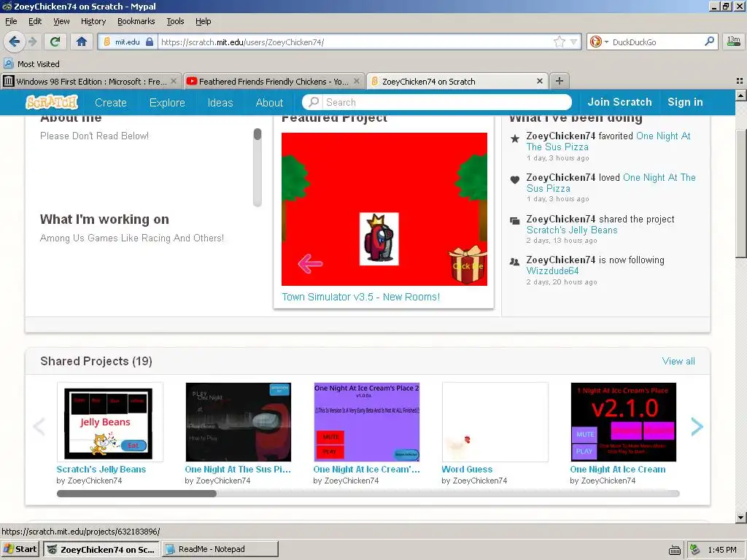Viewport: 747px width, 560px height.
Task: Open the Tools menu
Action: [175, 21]
